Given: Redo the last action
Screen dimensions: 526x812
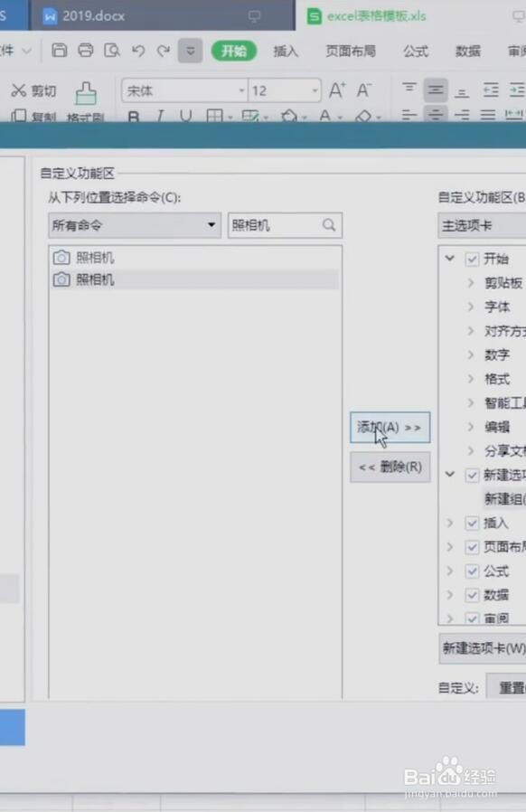Looking at the screenshot, I should [x=164, y=51].
